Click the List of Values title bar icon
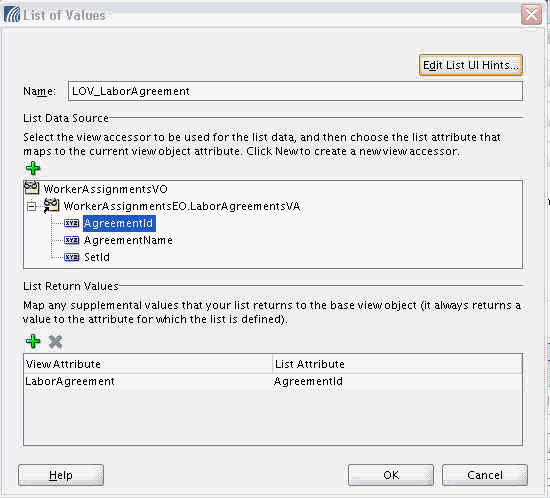 coord(12,15)
